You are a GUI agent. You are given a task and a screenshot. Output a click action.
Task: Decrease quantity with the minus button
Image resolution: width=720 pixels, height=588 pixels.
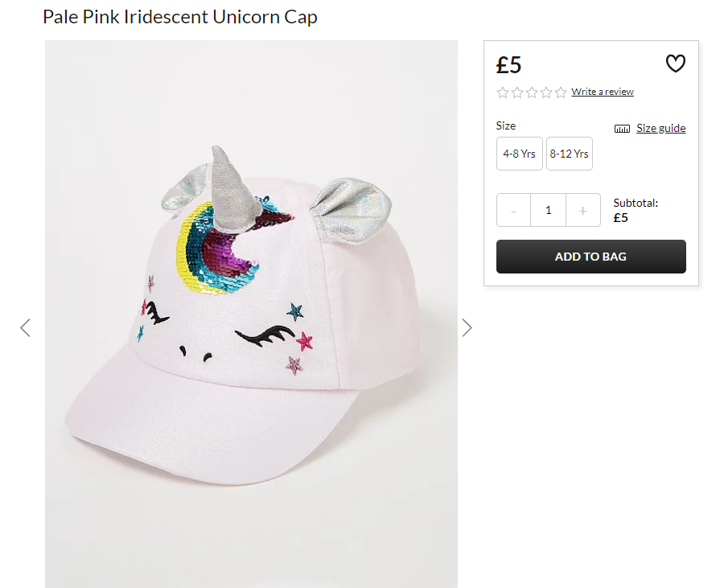click(513, 210)
